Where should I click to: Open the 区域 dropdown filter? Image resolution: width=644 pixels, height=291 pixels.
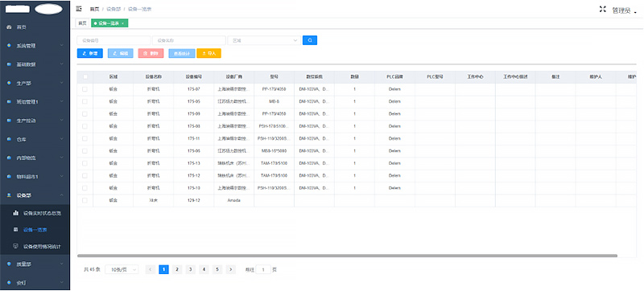264,40
